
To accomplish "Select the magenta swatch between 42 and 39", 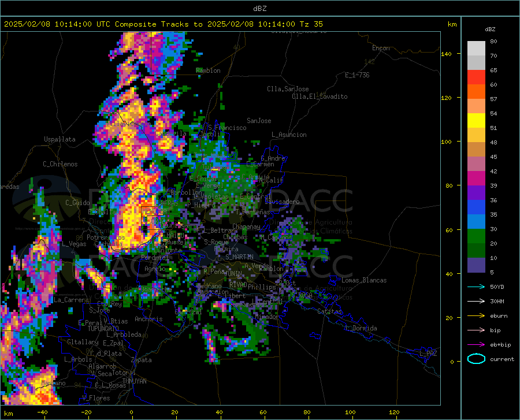I will [476, 179].
